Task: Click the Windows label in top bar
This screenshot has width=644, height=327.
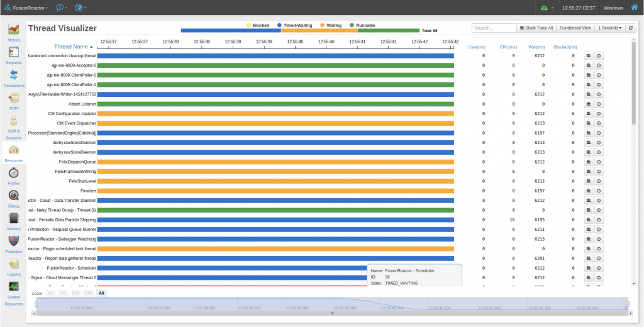Action: tap(613, 8)
